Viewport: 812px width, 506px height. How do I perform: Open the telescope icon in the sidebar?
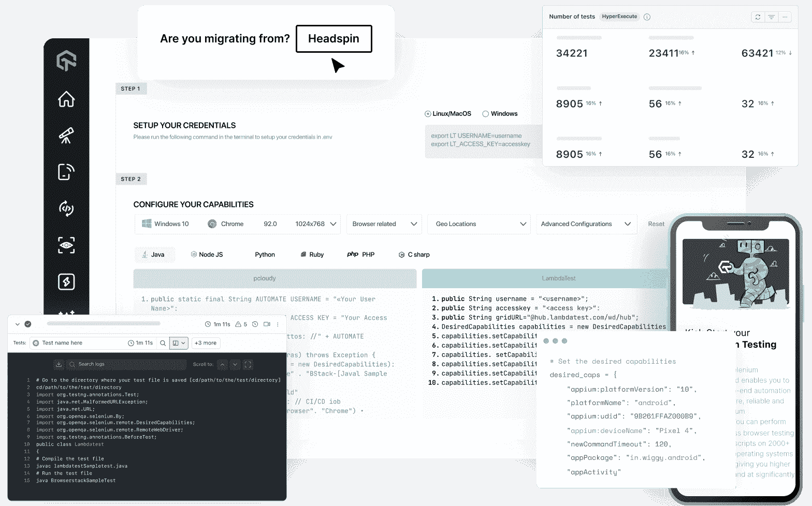pyautogui.click(x=66, y=136)
